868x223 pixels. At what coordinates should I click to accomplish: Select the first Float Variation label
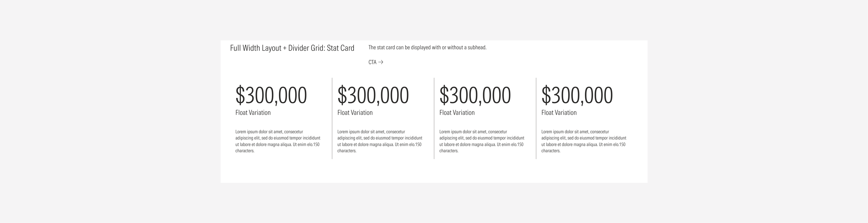click(x=253, y=113)
